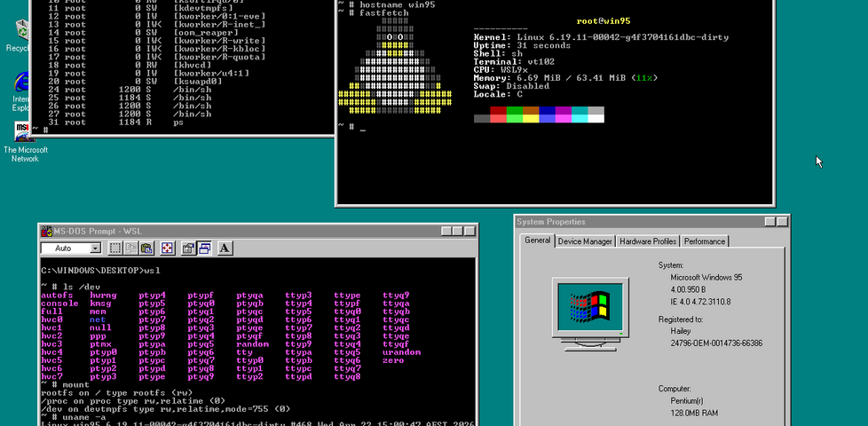
Task: Close the MS-DOS Prompt - WSL window
Action: coord(470,231)
